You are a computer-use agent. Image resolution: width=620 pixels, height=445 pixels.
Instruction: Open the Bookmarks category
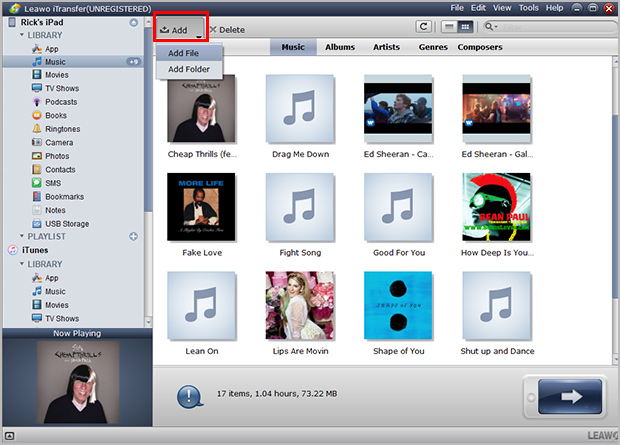pyautogui.click(x=64, y=197)
